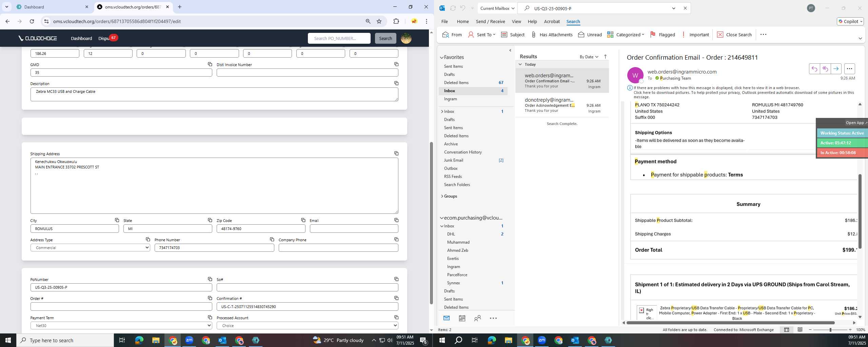Click the email body horizontal scrollbar

730,323
